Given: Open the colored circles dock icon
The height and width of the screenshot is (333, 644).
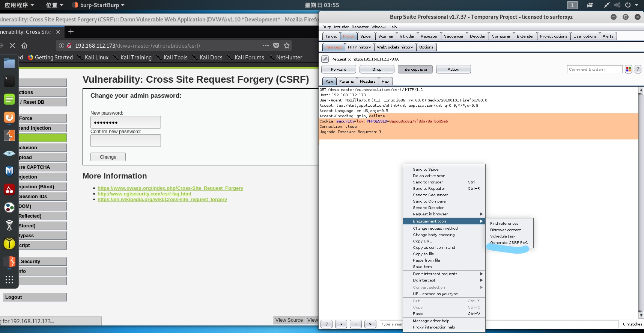Looking at the screenshot, I should (x=9, y=207).
